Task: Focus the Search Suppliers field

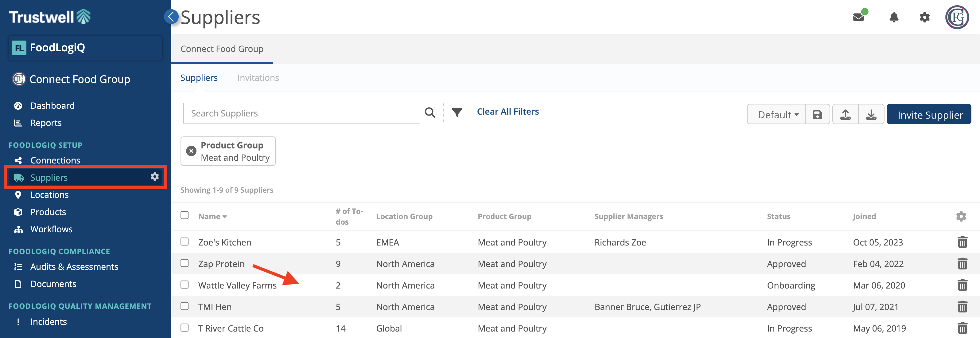Action: (x=301, y=113)
